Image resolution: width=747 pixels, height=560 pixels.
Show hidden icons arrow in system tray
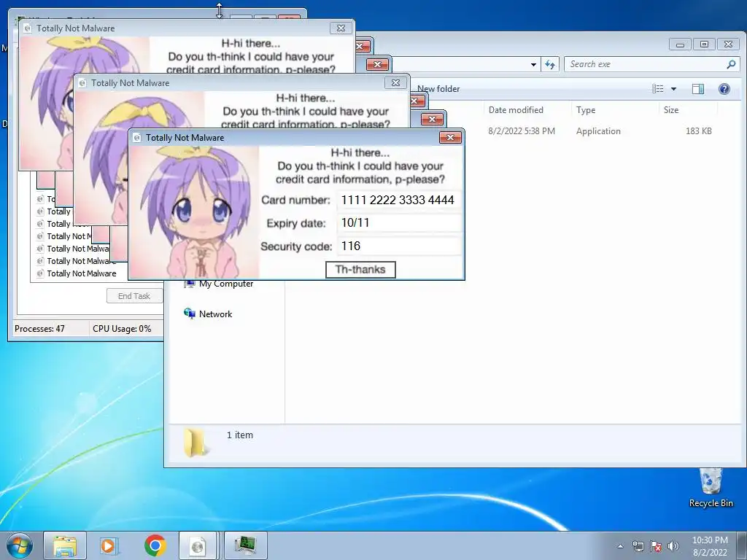click(620, 546)
